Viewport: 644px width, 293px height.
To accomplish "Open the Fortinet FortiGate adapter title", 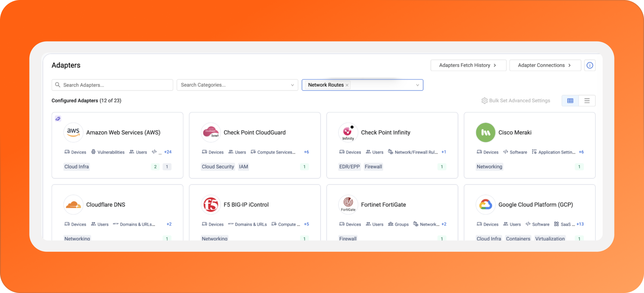I will 383,204.
